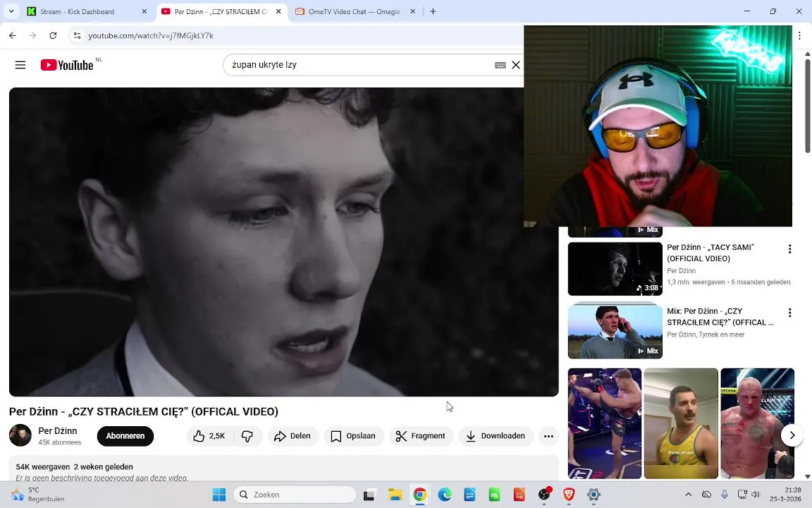Clear the search query with X

click(x=516, y=65)
